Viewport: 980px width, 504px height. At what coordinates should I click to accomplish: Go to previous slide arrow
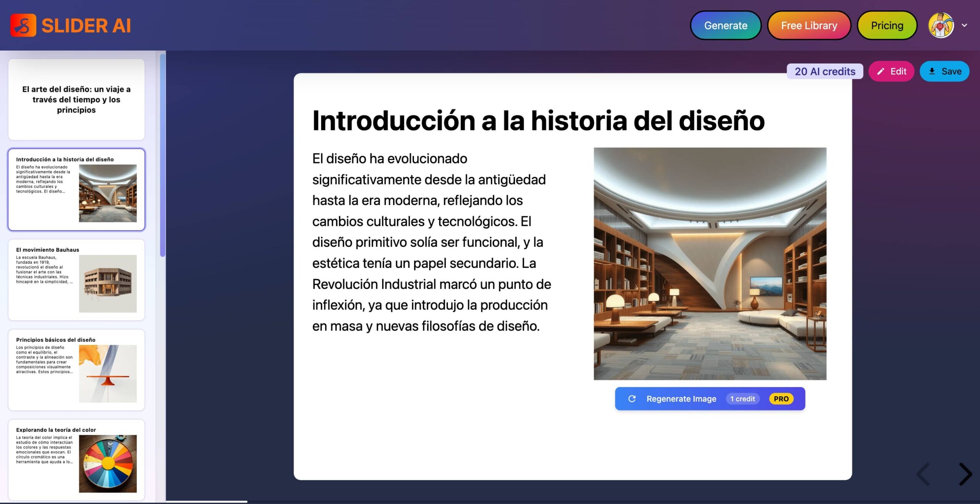pos(923,474)
